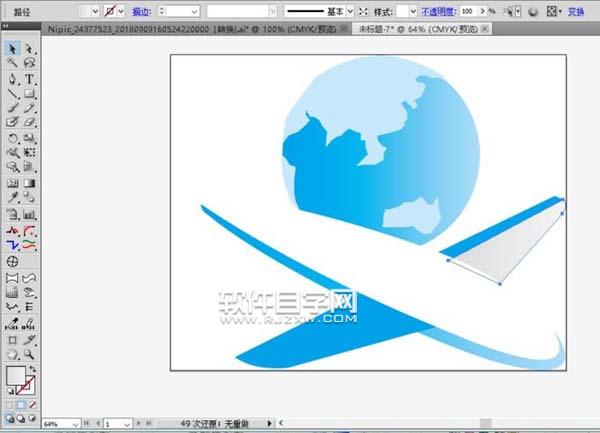Viewport: 600px width, 433px height.
Task: Go to first artboard button
Action: click(x=87, y=423)
